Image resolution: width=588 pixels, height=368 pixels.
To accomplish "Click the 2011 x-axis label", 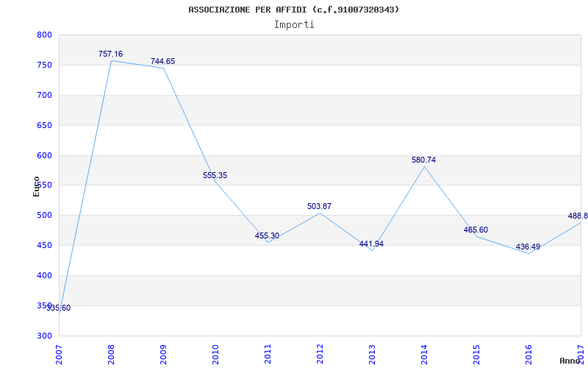I will tap(268, 355).
